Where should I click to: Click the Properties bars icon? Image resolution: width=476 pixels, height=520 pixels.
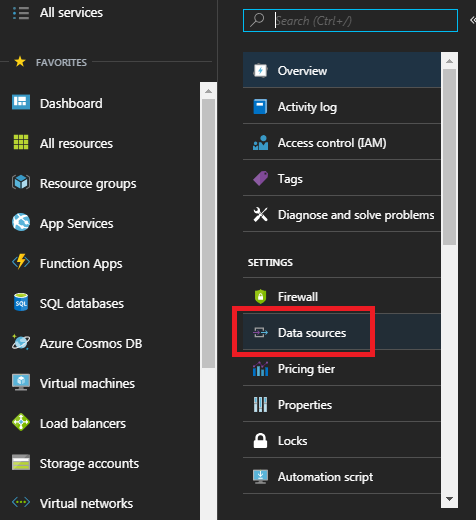tap(260, 405)
